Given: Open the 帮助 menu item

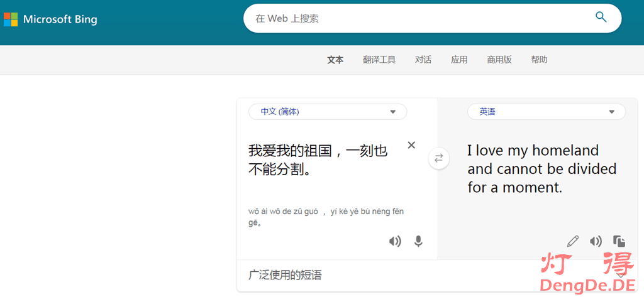Looking at the screenshot, I should pos(539,60).
